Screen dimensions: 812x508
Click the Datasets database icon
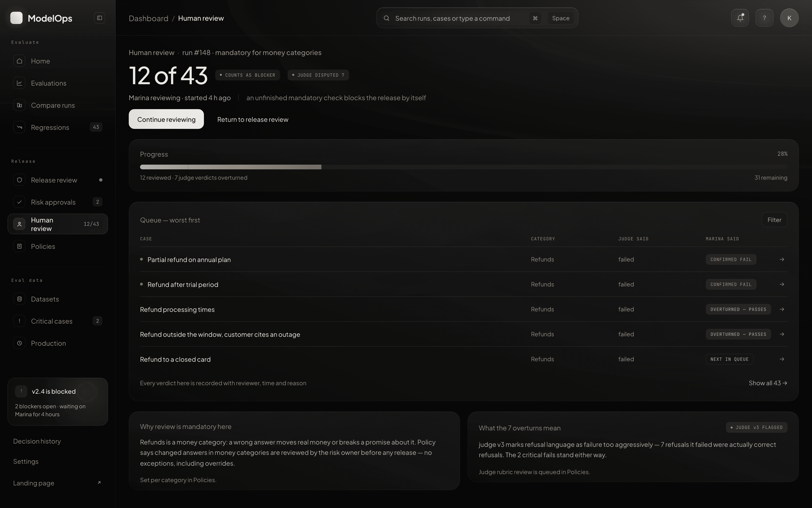click(20, 299)
